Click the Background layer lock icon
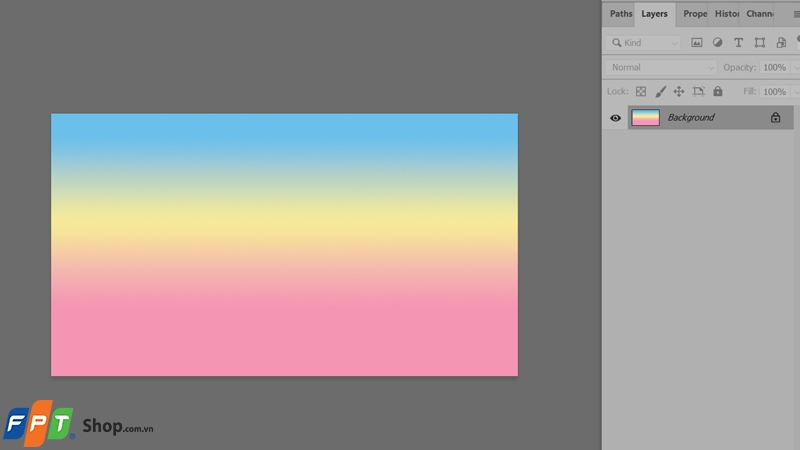The width and height of the screenshot is (800, 450). click(x=776, y=117)
